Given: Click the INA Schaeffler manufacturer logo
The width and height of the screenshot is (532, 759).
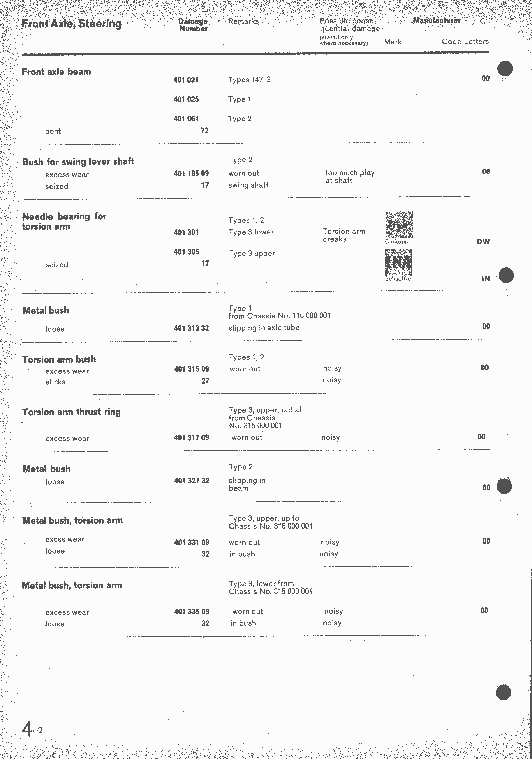Looking at the screenshot, I should click(x=398, y=262).
